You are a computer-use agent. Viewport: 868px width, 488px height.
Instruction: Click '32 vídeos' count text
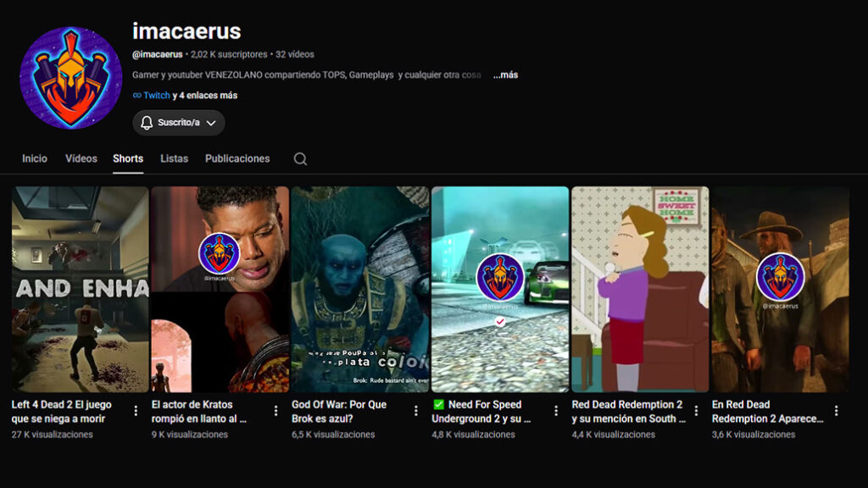click(x=294, y=54)
